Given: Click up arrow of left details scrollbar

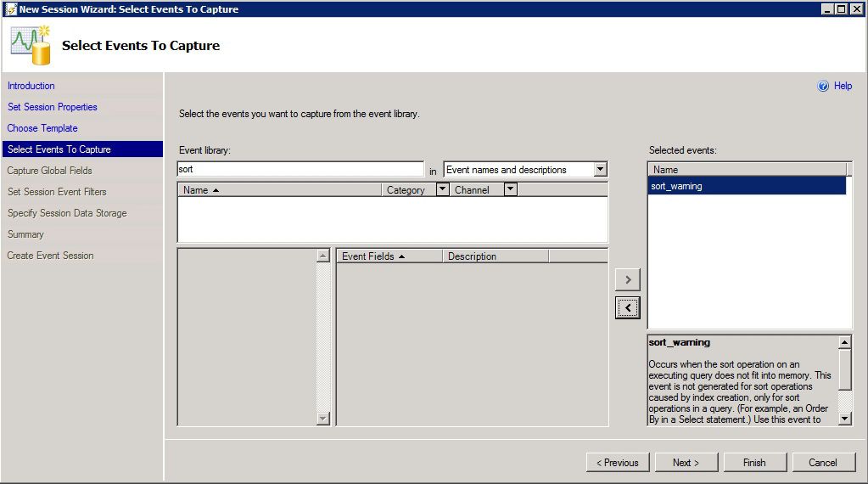Looking at the screenshot, I should (323, 256).
